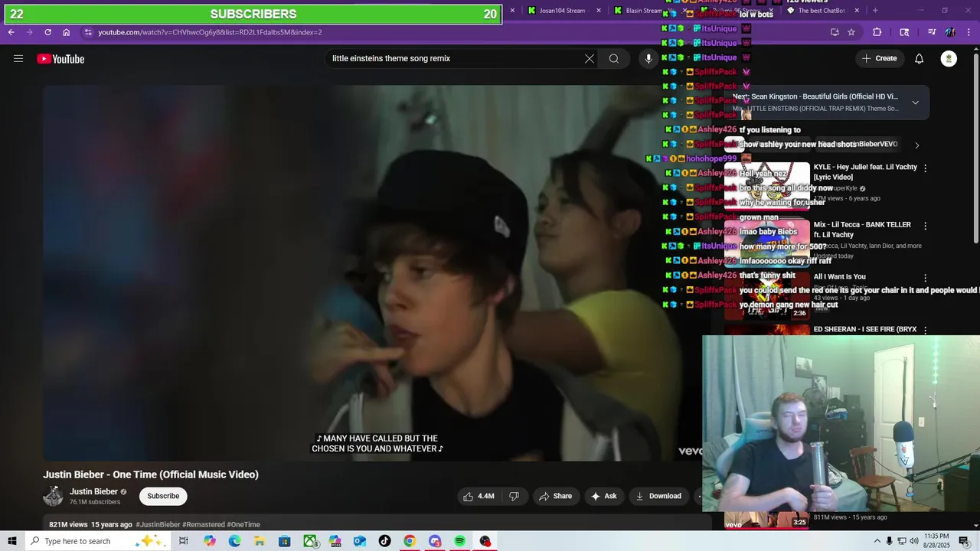Open All I Want Is You thumbnail
The width and height of the screenshot is (980, 551).
tap(766, 295)
